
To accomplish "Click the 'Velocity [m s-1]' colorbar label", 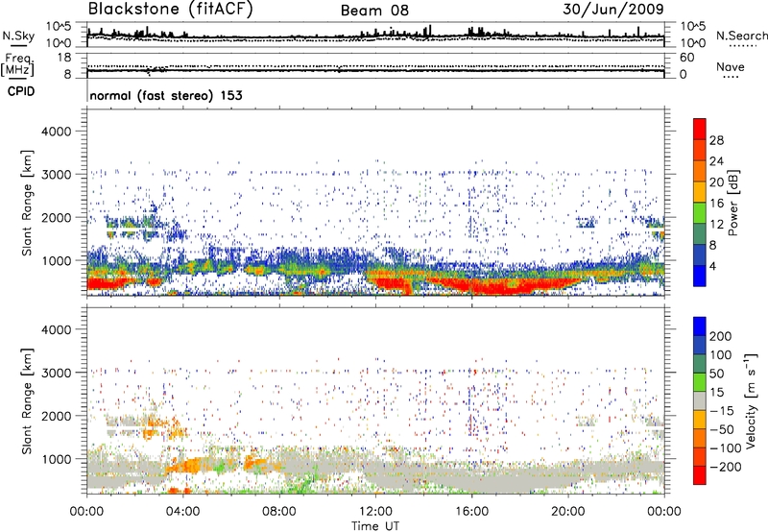I will [751, 401].
